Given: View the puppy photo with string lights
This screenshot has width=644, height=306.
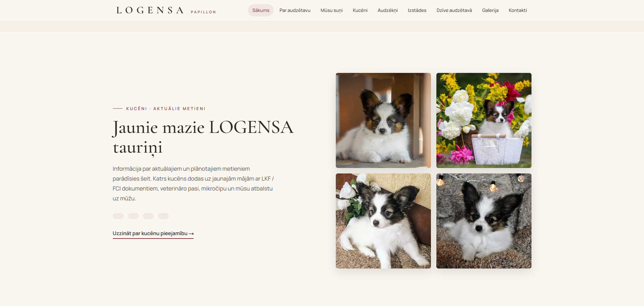Looking at the screenshot, I should pos(484,221).
